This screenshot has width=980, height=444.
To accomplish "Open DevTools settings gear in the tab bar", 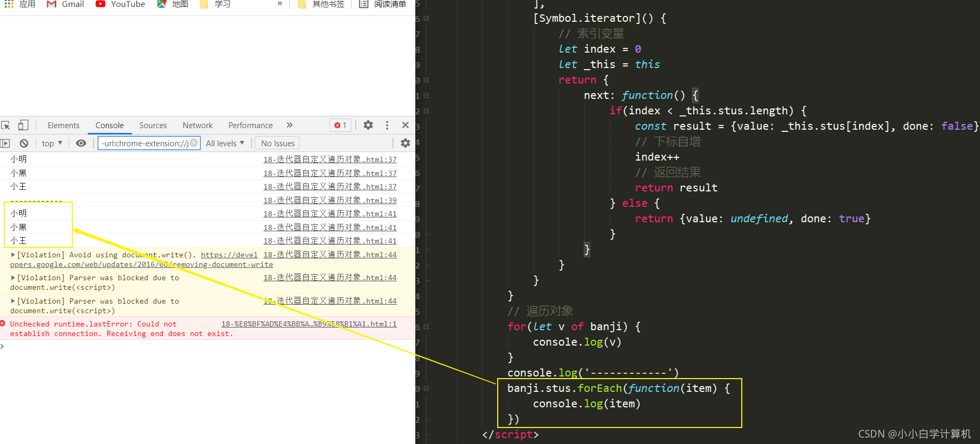I will point(368,125).
